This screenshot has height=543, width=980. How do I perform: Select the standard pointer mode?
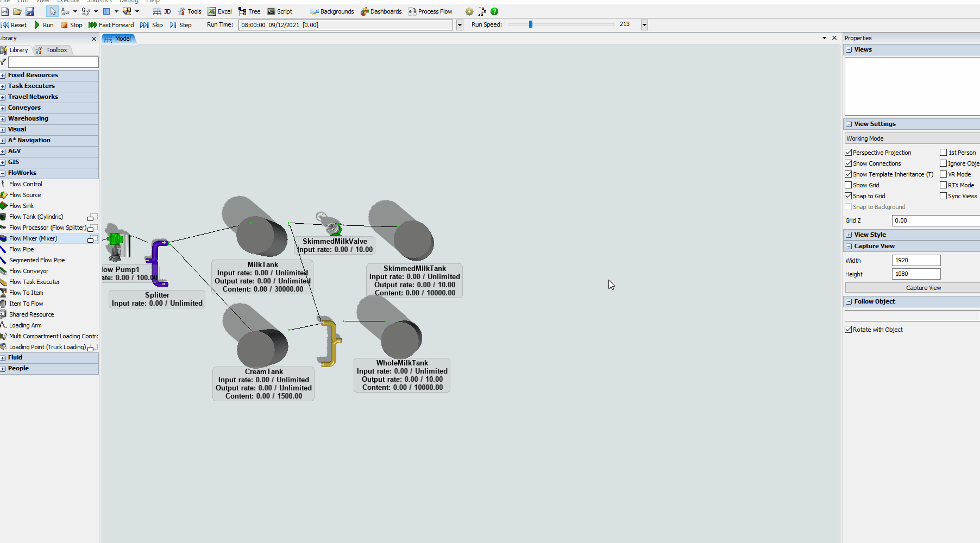click(53, 11)
